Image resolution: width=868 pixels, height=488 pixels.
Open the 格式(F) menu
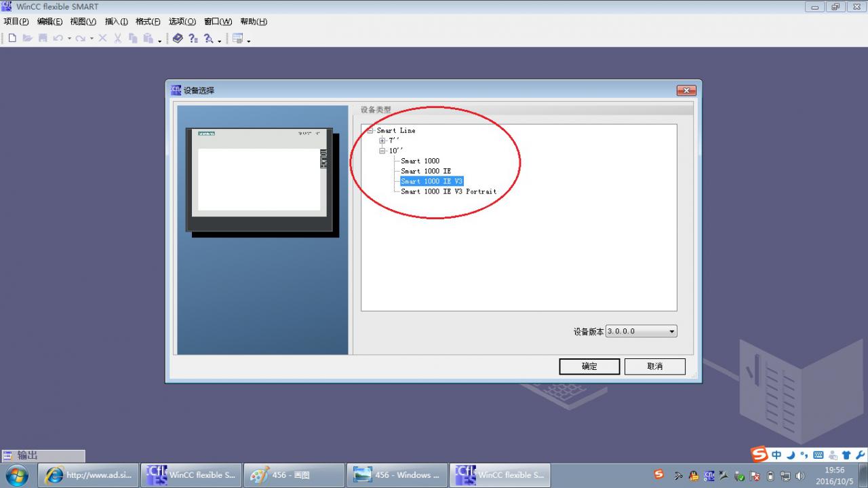coord(149,22)
